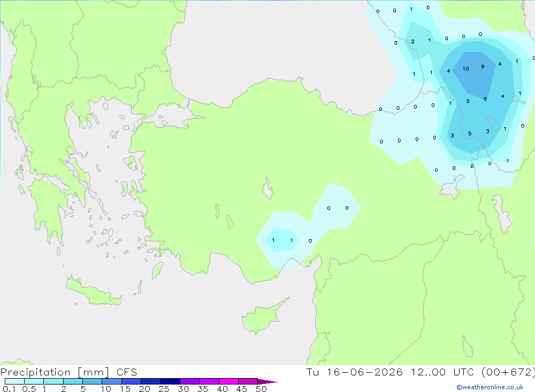
Task: Click the '25' legend scale label
Action: click(164, 389)
